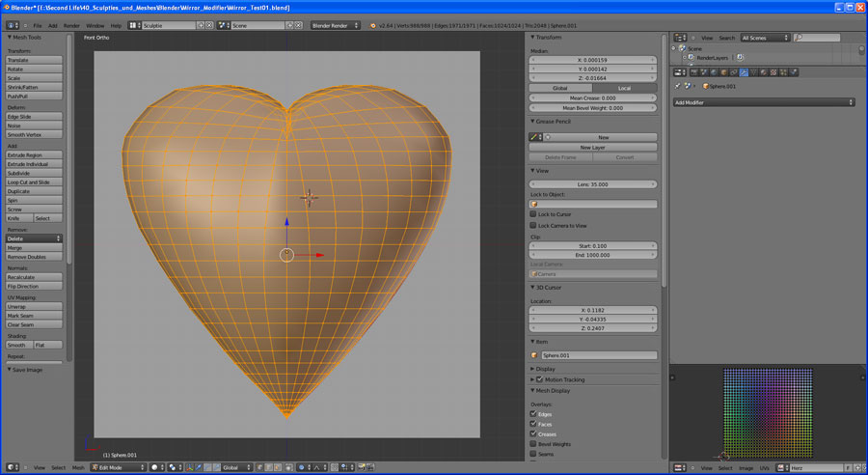Open the Render properties tab (camera icon)
The height and width of the screenshot is (475, 868).
click(x=693, y=72)
